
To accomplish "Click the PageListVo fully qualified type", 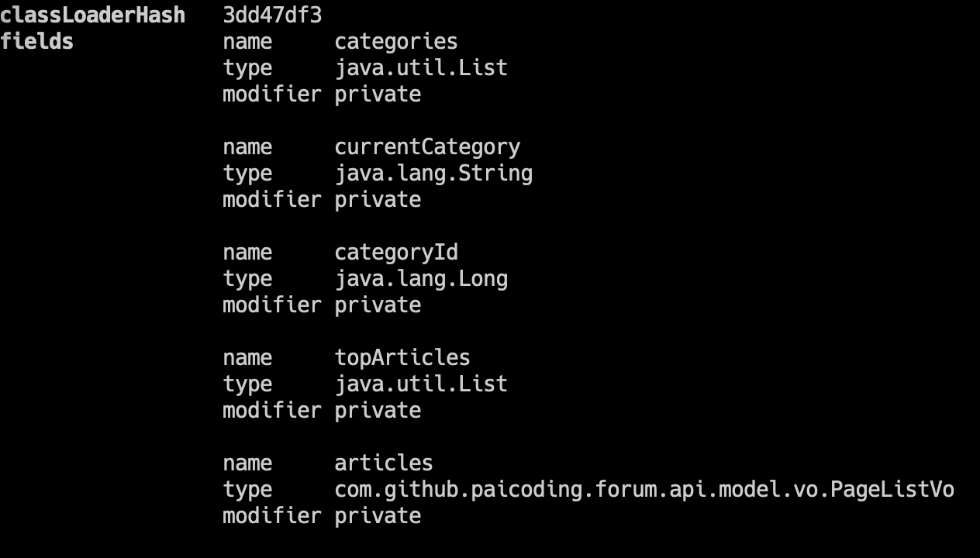I will 644,490.
